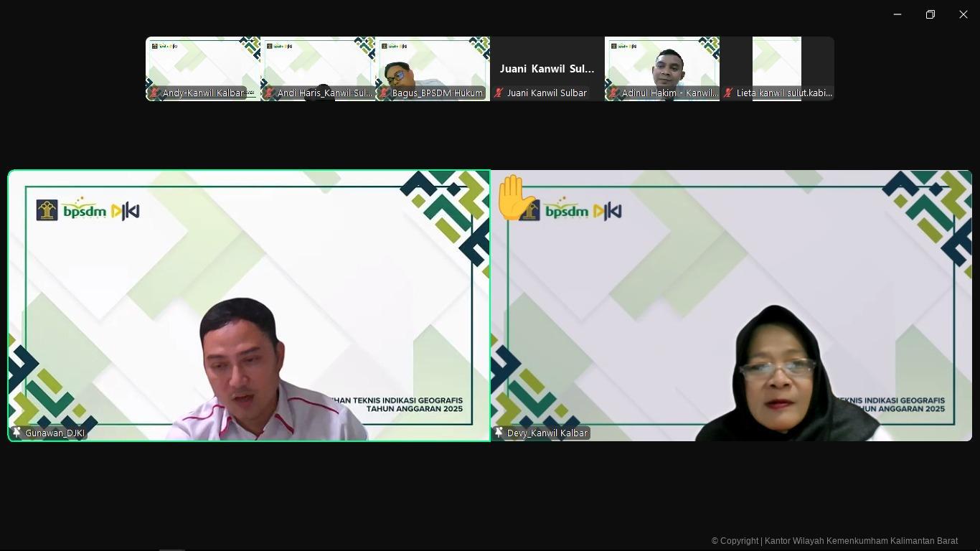This screenshot has height=551, width=980.
Task: Click muted mic icon on Lieta kanwil sulut
Action: [728, 93]
